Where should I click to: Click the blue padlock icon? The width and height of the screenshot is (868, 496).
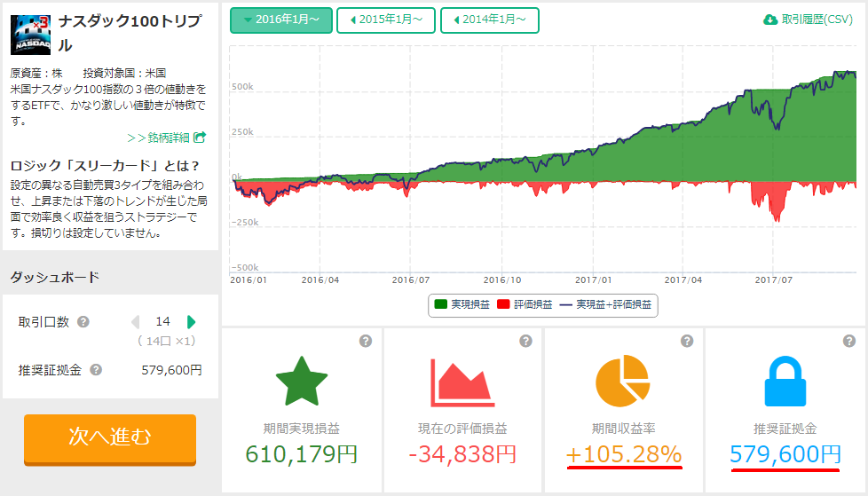pos(785,382)
